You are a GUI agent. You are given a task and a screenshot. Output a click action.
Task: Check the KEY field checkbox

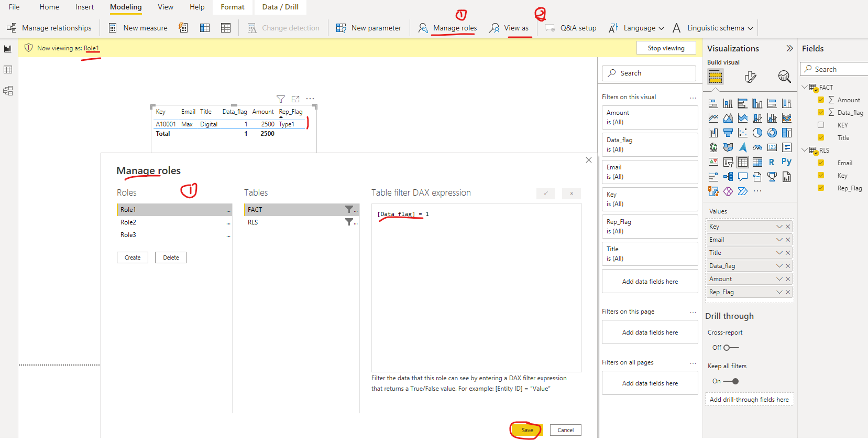tap(821, 125)
